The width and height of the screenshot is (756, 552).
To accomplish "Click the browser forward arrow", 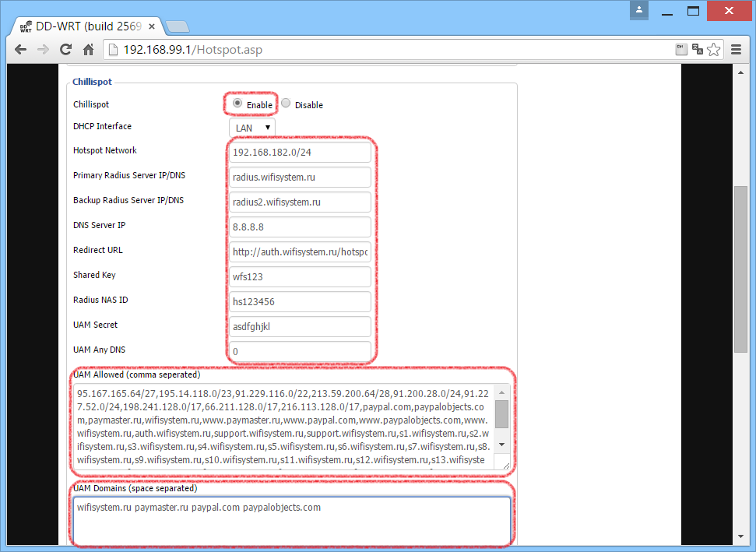I will pyautogui.click(x=43, y=50).
